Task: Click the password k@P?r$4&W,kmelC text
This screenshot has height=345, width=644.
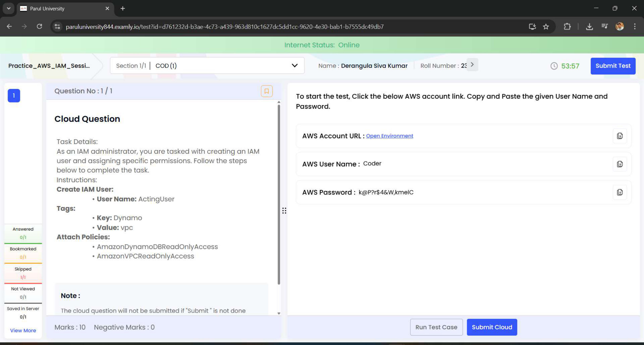Action: point(386,192)
